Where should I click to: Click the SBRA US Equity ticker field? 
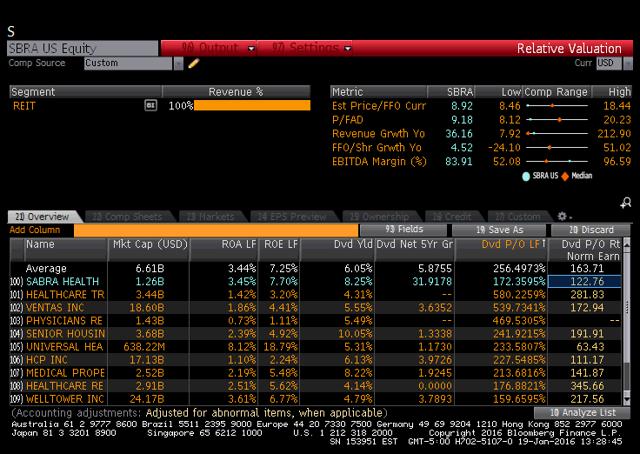click(x=82, y=49)
